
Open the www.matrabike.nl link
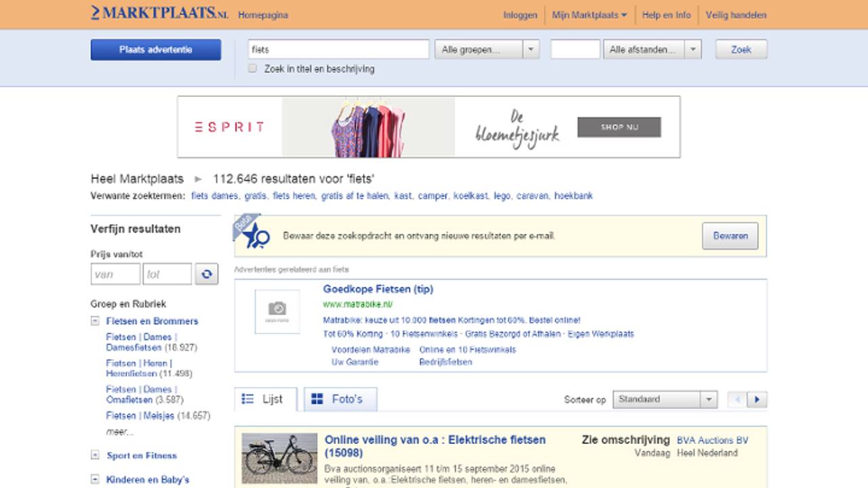coord(357,304)
